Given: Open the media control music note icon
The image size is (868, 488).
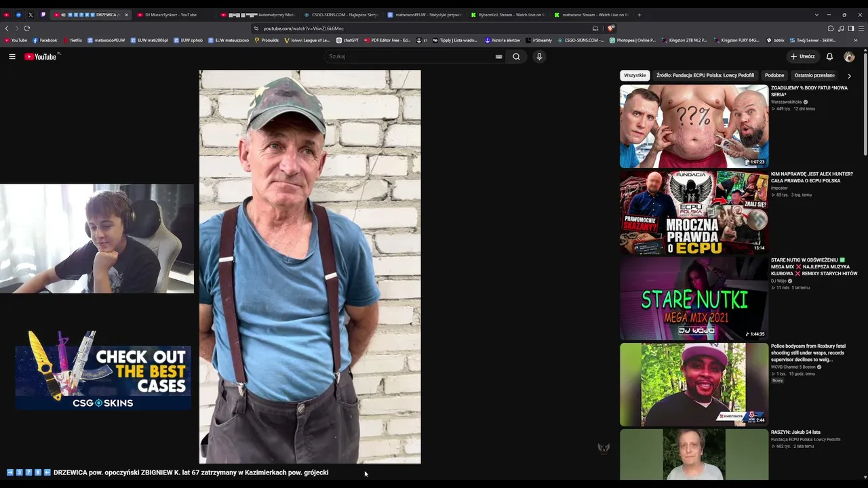Looking at the screenshot, I should (841, 28).
